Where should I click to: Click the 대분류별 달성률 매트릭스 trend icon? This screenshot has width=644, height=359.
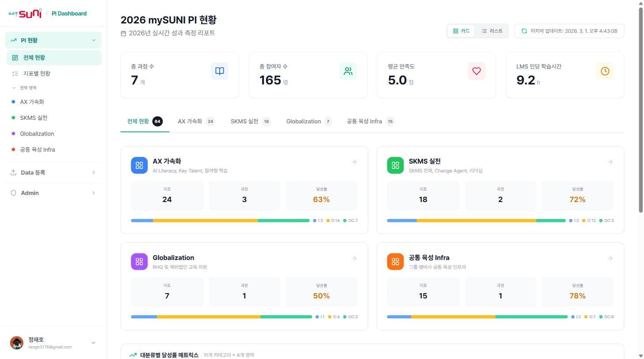pos(133,355)
